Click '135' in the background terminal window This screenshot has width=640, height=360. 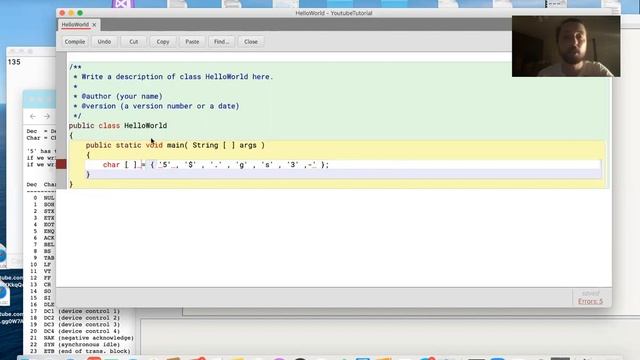(x=14, y=62)
